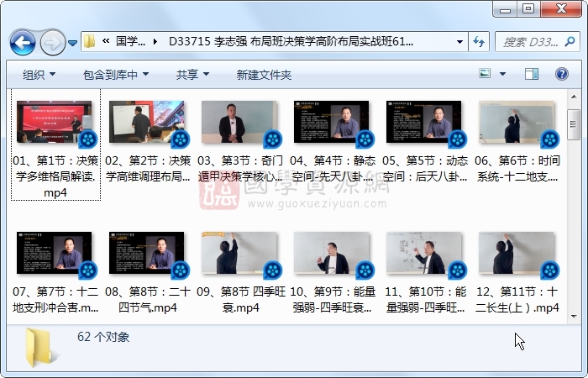Open the view options dropdown arrow

(x=502, y=74)
